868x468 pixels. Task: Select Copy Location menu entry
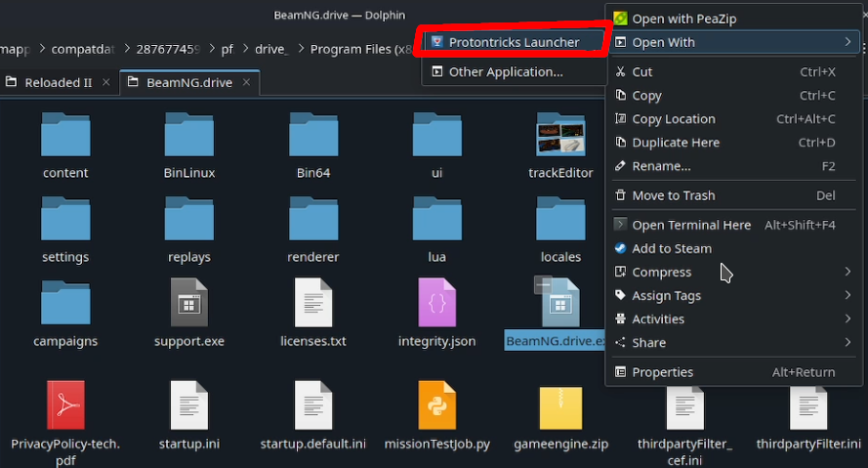point(734,119)
